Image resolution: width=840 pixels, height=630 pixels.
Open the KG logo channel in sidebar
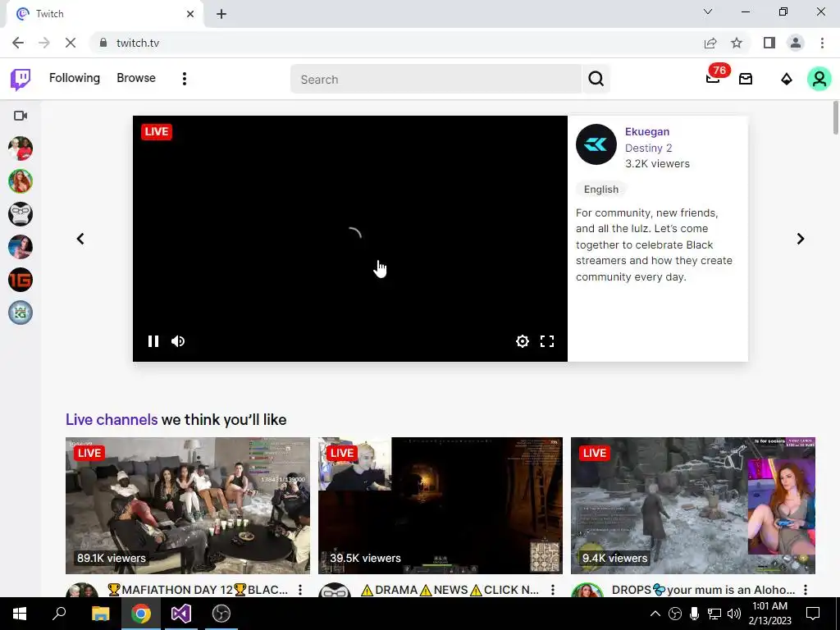(21, 313)
